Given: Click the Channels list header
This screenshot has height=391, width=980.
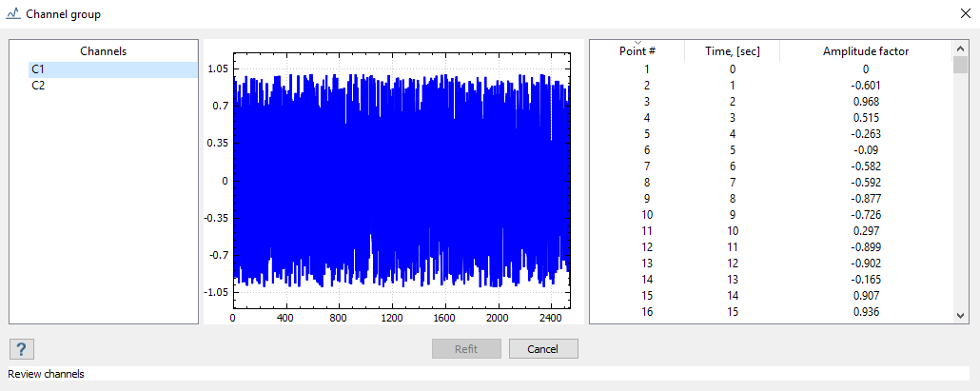Looking at the screenshot, I should (x=103, y=51).
